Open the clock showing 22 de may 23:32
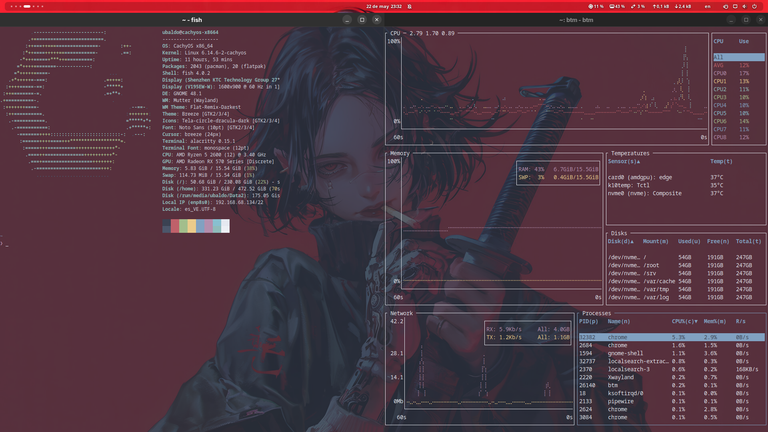This screenshot has height=432, width=768. point(384,6)
